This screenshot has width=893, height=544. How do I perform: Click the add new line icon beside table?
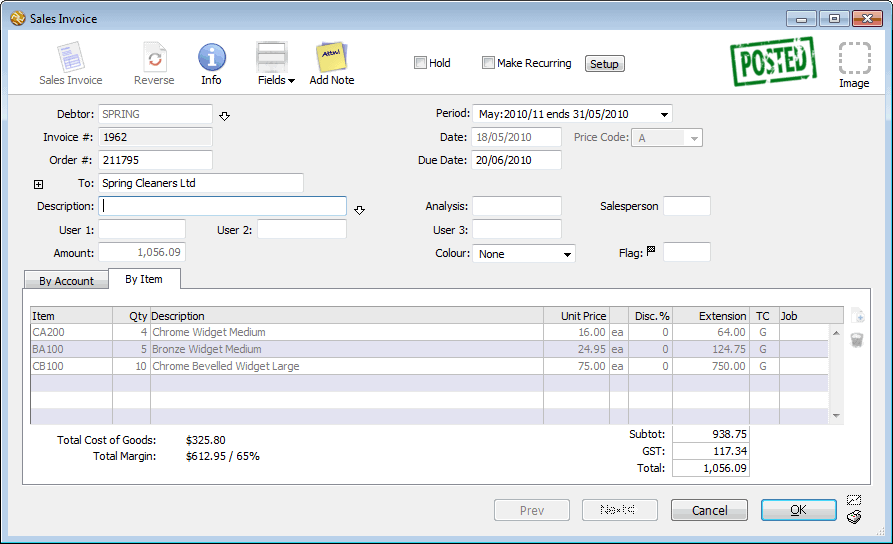coord(857,316)
